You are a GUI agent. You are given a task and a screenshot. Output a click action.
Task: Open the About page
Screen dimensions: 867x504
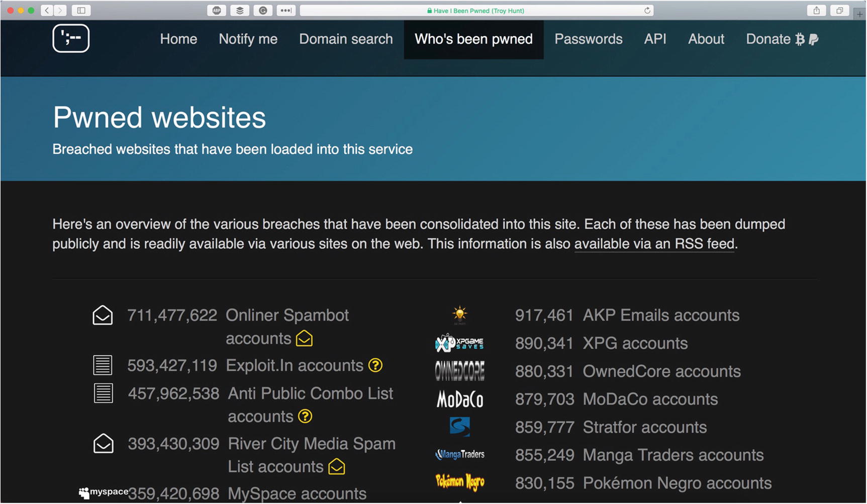pyautogui.click(x=706, y=39)
